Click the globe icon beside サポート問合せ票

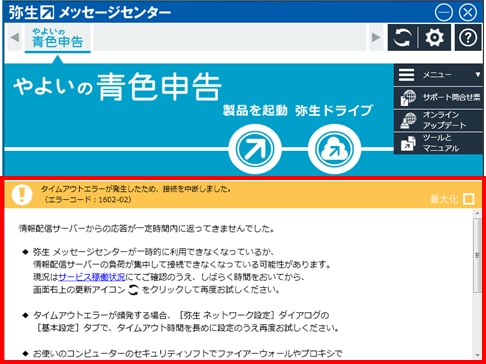coord(408,97)
